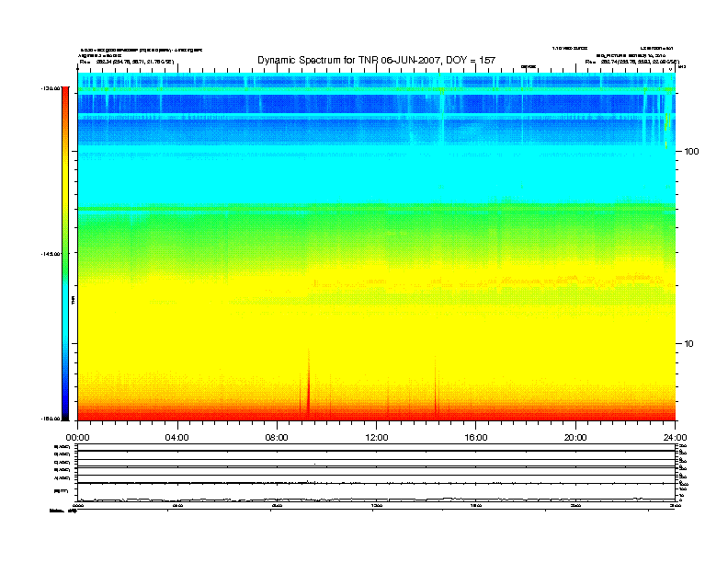Click the '-145.00' color bar label

[50, 254]
